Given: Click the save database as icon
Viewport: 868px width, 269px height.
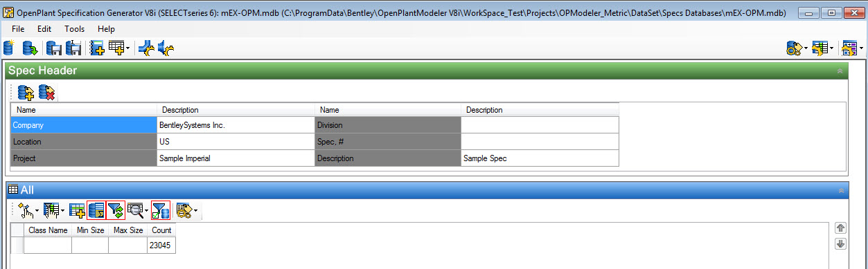Looking at the screenshot, I should (x=73, y=48).
